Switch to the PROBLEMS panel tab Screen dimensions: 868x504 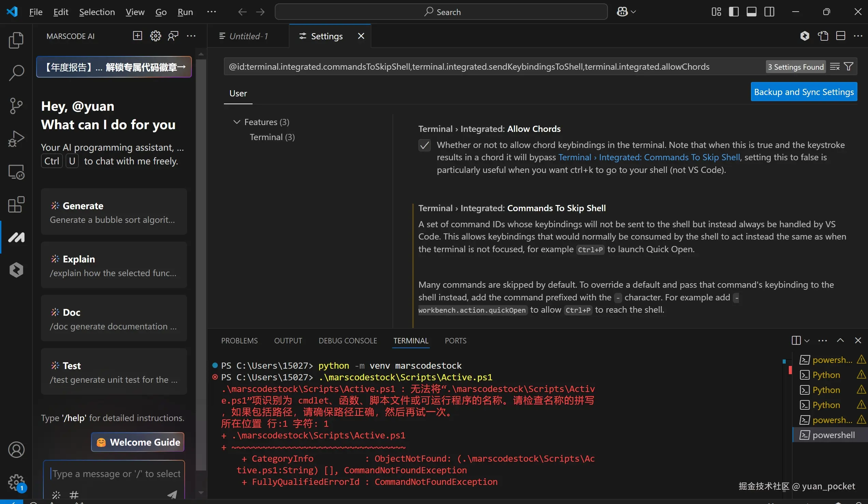[239, 341]
